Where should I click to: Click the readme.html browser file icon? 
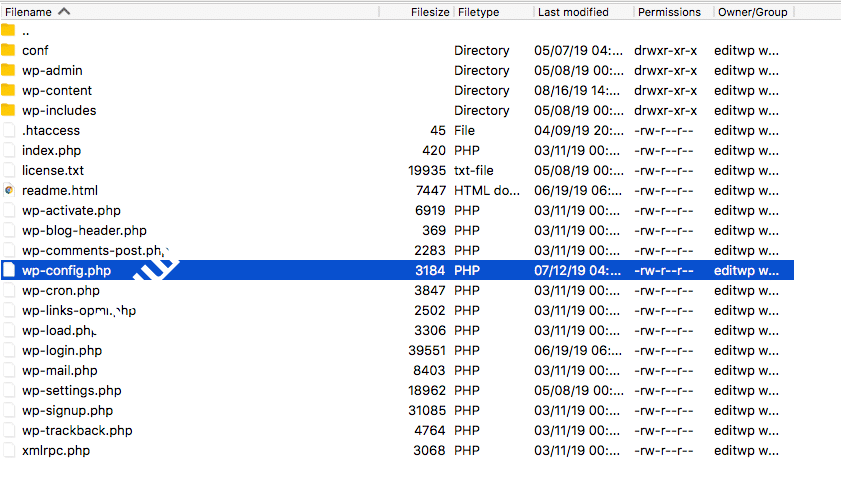tap(9, 190)
